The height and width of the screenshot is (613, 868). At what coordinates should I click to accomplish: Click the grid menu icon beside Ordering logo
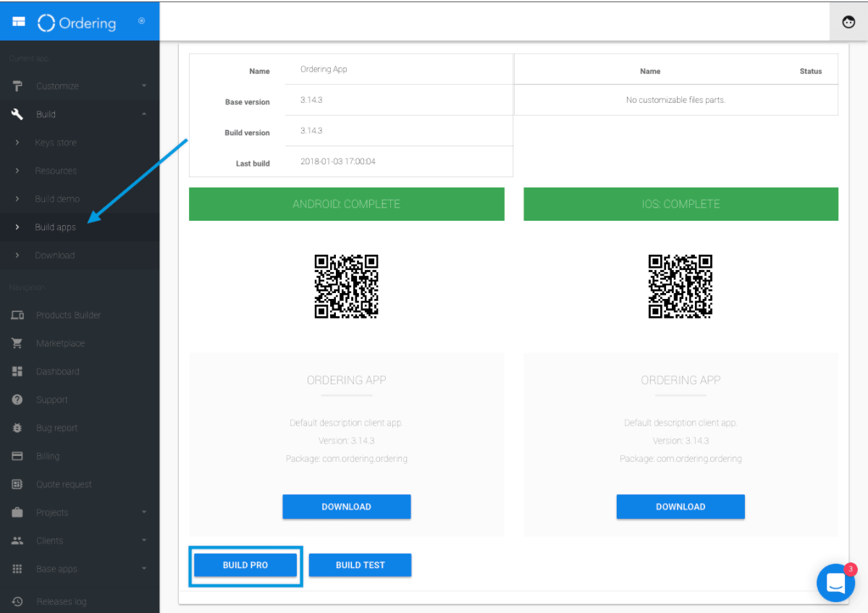(19, 22)
